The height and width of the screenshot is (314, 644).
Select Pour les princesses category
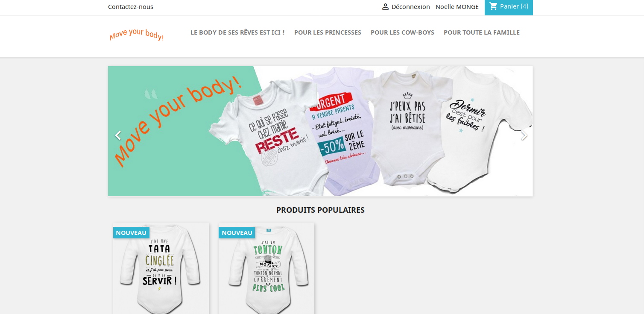coord(328,32)
